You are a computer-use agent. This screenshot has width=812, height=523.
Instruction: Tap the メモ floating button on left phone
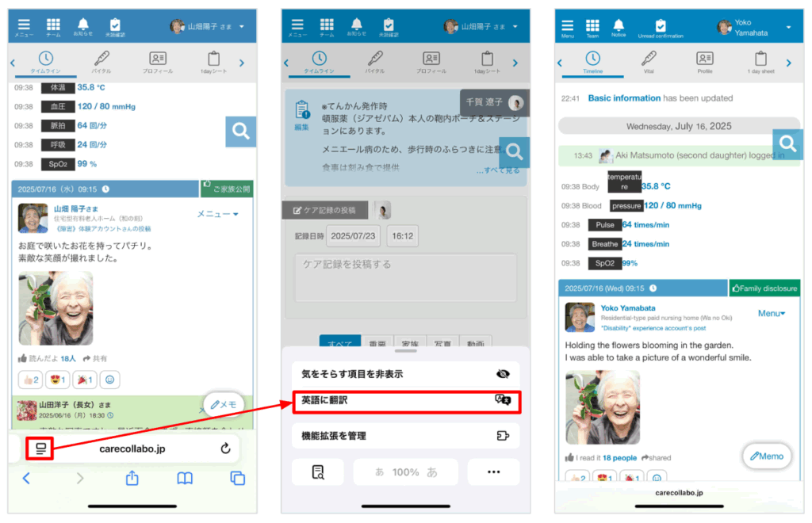pyautogui.click(x=223, y=405)
